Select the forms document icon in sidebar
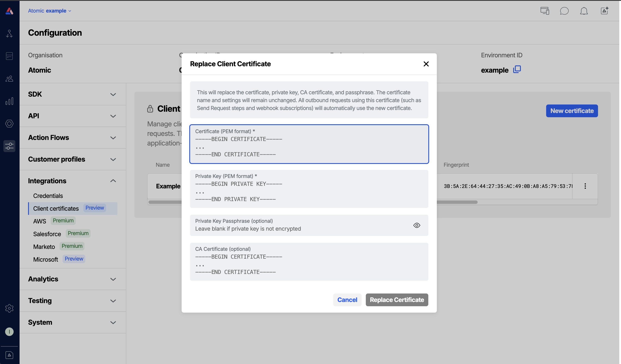This screenshot has height=364, width=621. pos(9,56)
